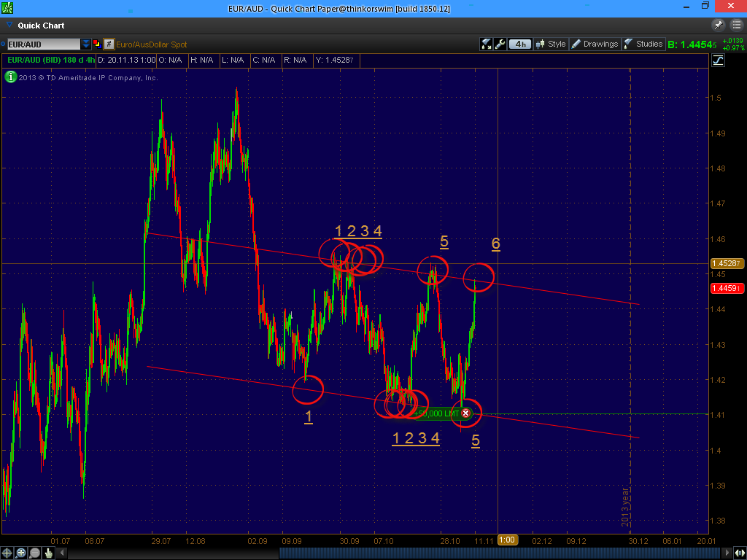Select the crosshair cursor tool at bottom
The image size is (747, 560).
coord(7,553)
